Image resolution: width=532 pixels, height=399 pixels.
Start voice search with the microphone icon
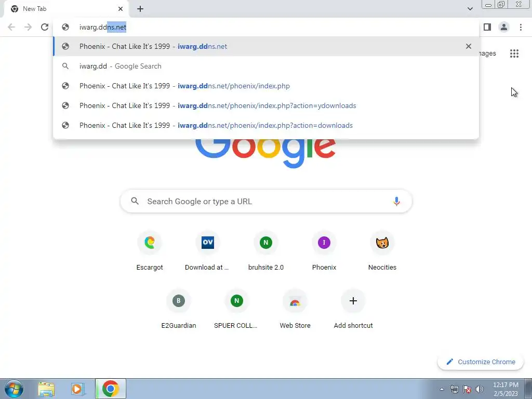point(396,201)
